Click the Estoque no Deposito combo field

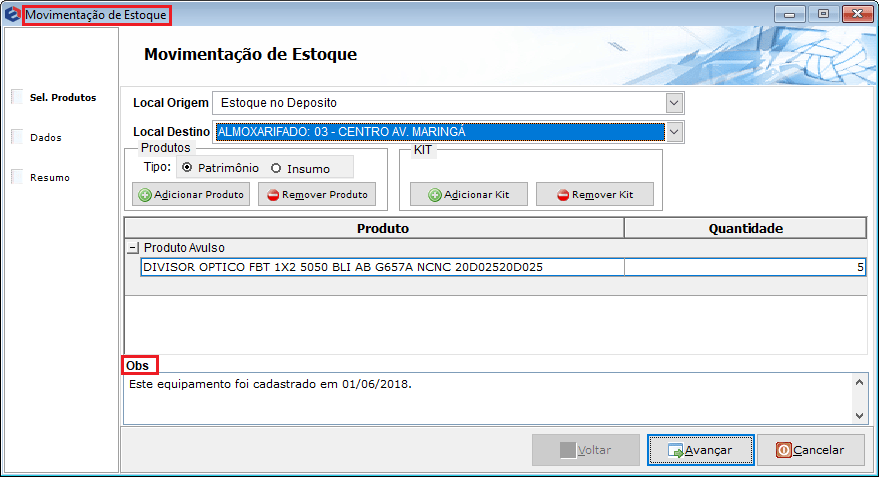(x=448, y=103)
